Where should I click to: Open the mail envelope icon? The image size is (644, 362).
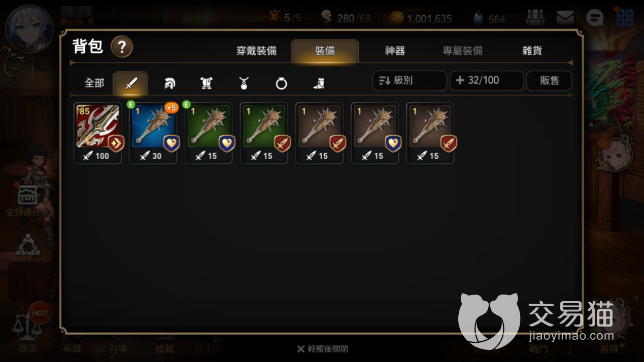coord(565,18)
